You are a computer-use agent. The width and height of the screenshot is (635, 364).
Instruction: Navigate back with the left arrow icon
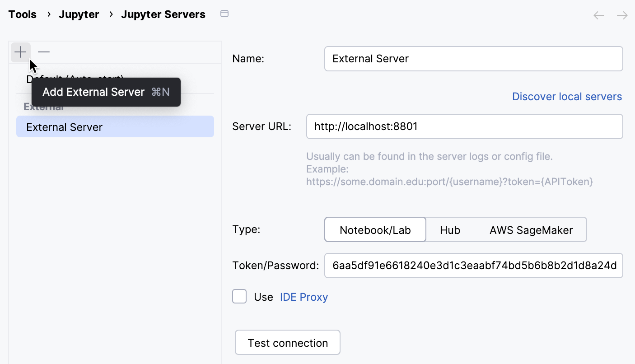tap(598, 15)
